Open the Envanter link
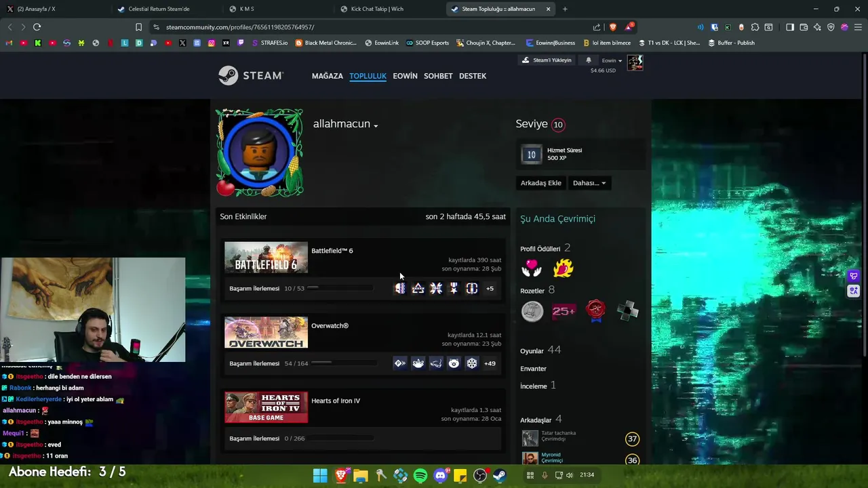868x488 pixels. [533, 369]
